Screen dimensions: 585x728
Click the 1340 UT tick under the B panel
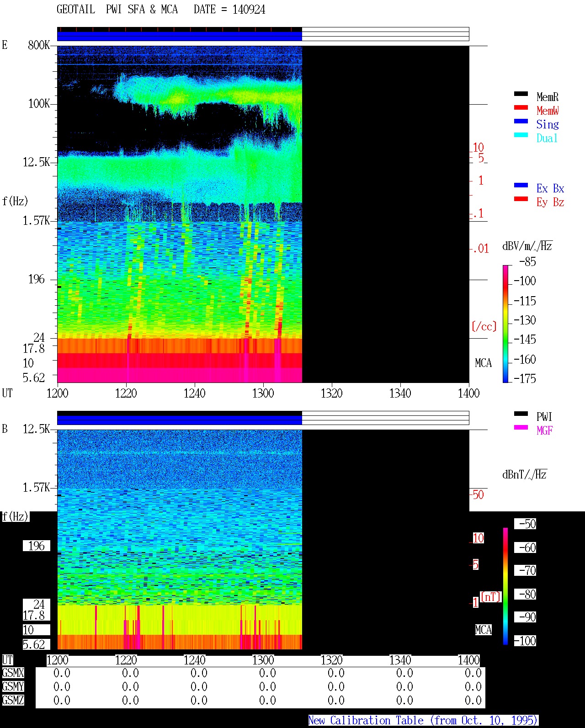(x=400, y=660)
